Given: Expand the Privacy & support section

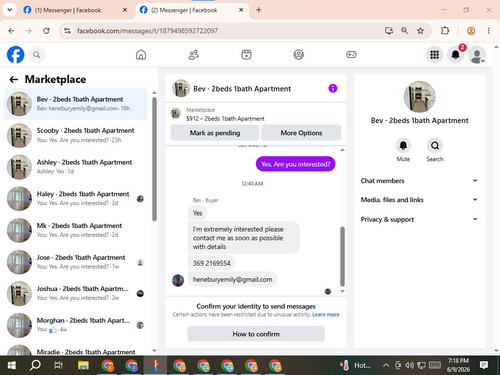Looking at the screenshot, I should (x=419, y=219).
